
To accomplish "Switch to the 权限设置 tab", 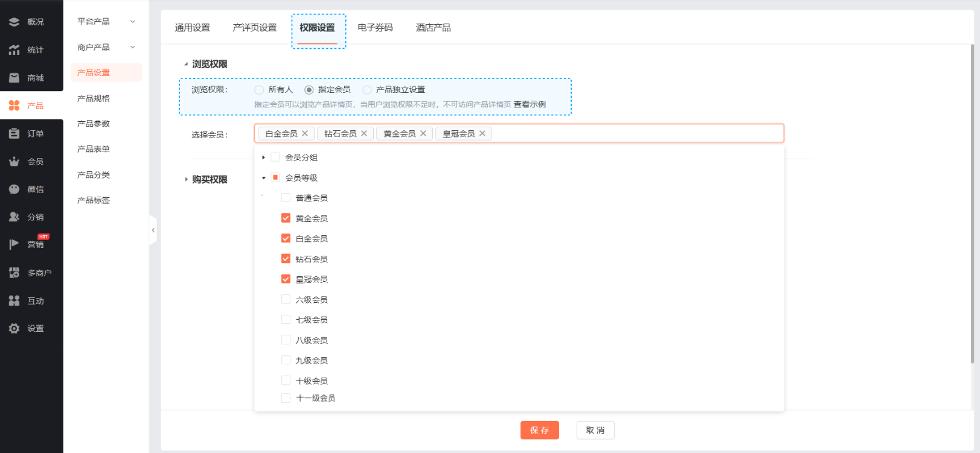I will [x=317, y=28].
